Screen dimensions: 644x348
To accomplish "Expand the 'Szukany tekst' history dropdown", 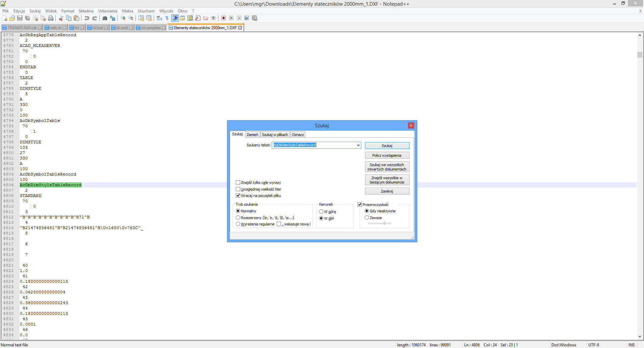I will point(358,145).
